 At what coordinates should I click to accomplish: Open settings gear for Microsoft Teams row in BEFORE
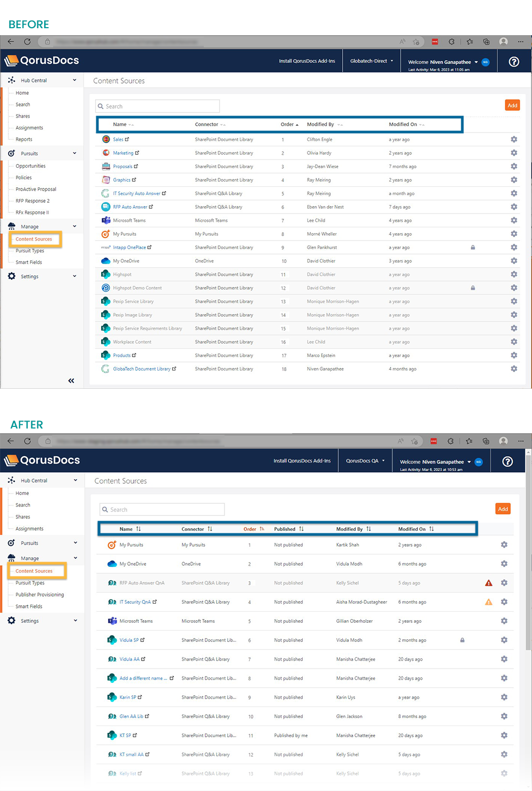tap(514, 220)
